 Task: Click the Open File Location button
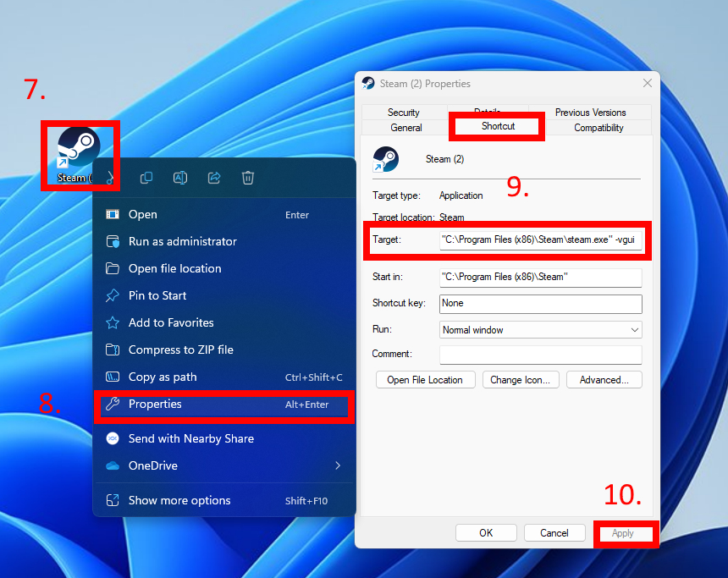[x=425, y=380]
